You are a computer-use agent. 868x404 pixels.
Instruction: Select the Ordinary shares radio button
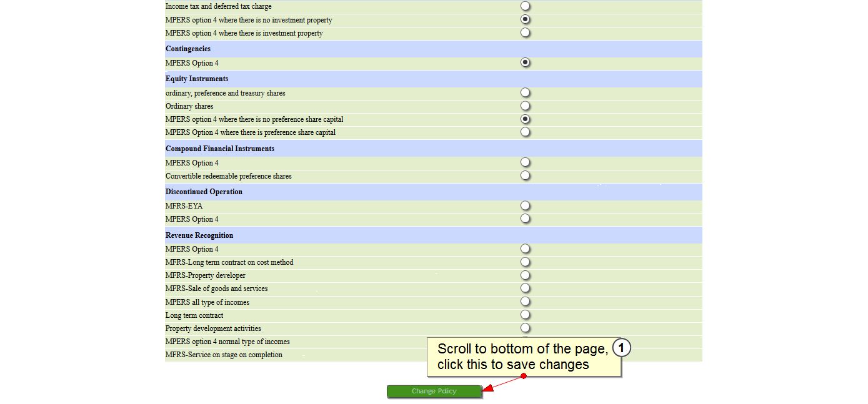tap(526, 106)
